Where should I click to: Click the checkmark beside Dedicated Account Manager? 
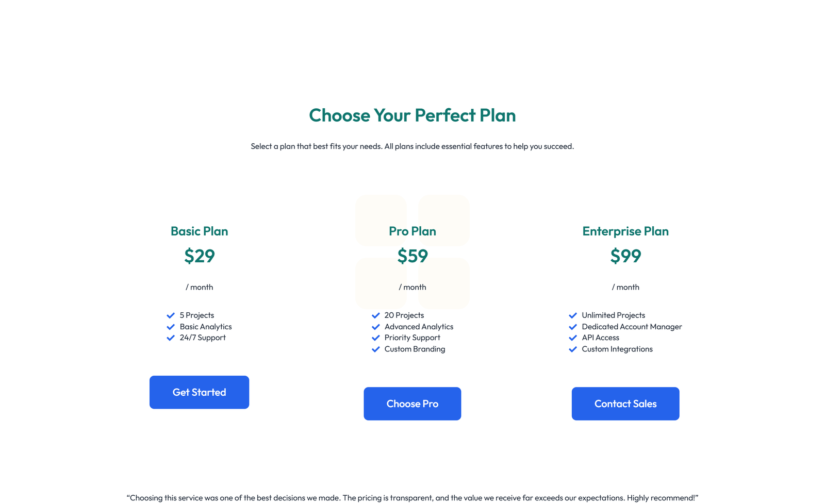pyautogui.click(x=573, y=326)
